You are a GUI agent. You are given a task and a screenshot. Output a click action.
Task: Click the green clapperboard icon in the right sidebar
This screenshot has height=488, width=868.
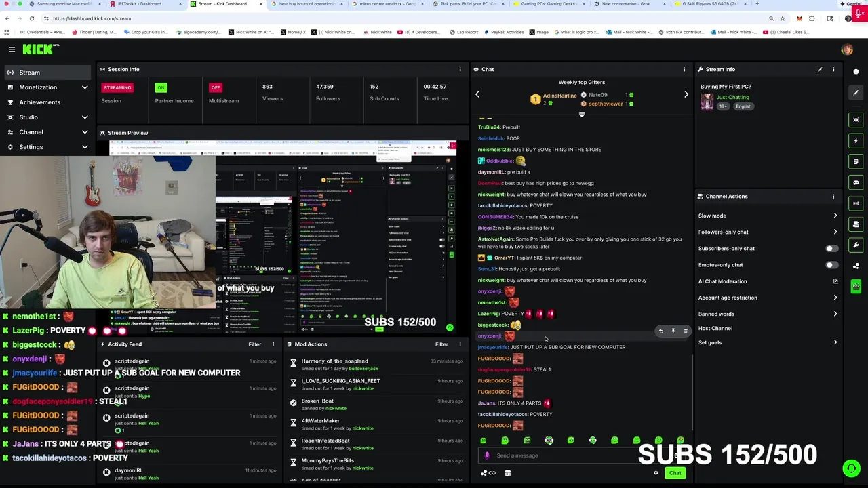coord(856,287)
